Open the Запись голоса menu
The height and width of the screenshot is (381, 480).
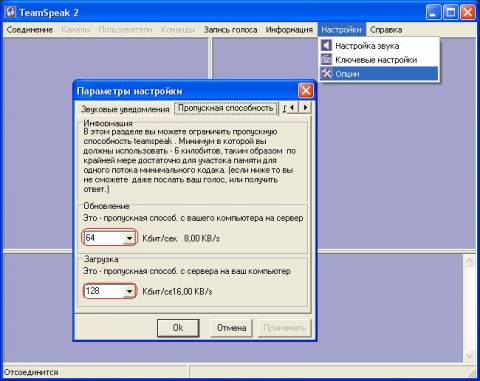coord(230,30)
